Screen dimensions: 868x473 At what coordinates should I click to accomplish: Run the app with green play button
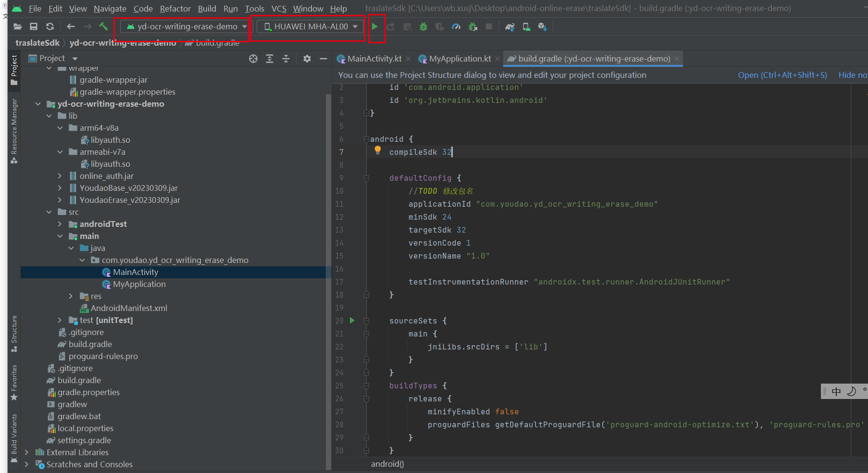tap(375, 27)
